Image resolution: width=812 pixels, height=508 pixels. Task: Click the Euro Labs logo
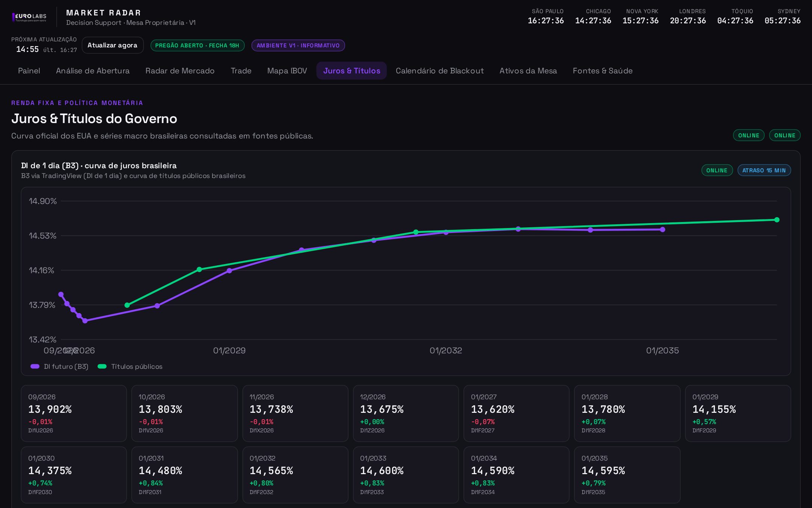pos(29,17)
